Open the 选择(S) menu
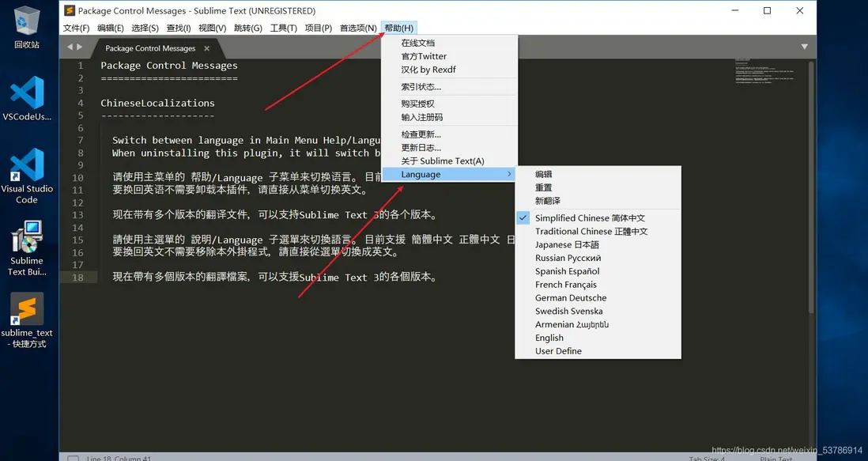This screenshot has width=868, height=461. (x=145, y=28)
